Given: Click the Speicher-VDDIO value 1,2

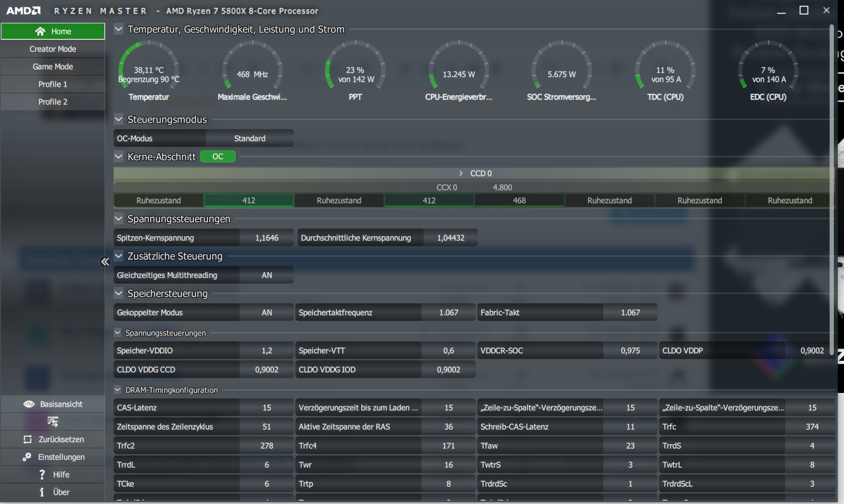Looking at the screenshot, I should (x=267, y=351).
